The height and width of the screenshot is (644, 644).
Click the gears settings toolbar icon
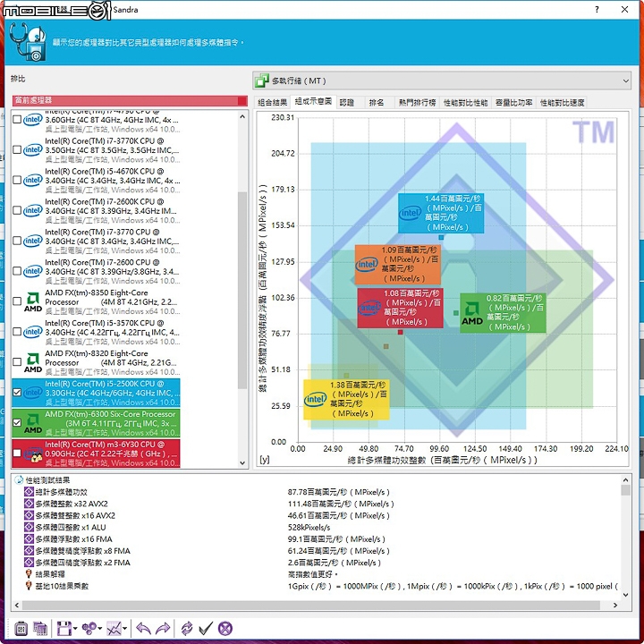[x=89, y=628]
